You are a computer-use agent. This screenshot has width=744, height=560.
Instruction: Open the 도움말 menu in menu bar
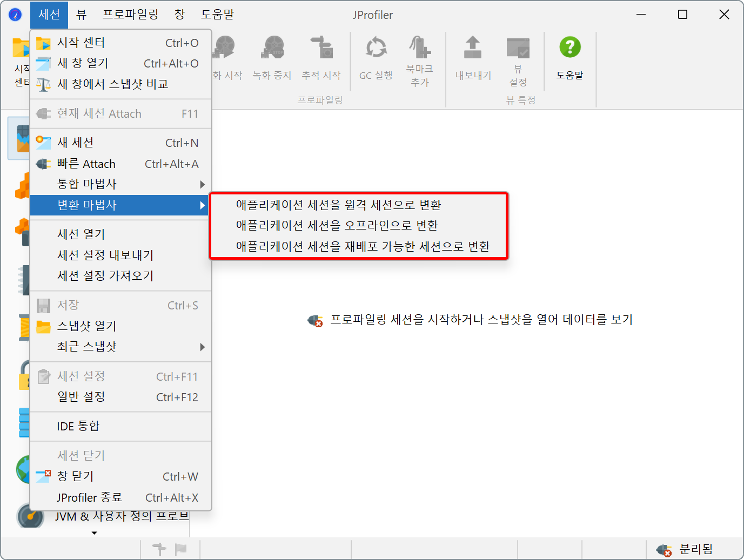coord(218,15)
